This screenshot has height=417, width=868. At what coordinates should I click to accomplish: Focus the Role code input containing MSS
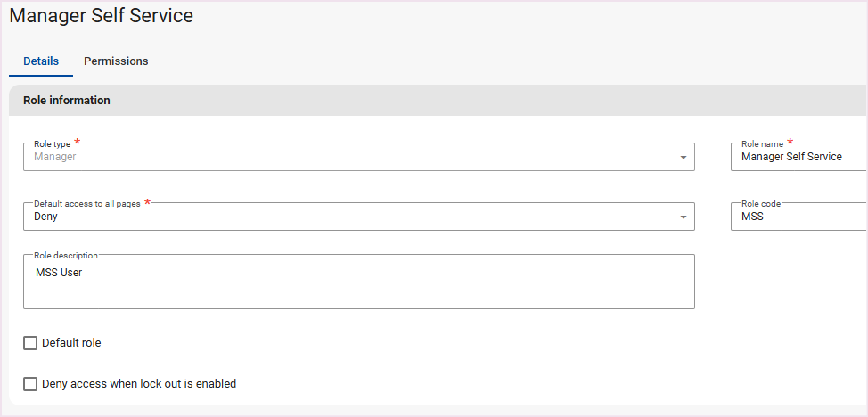pos(798,217)
